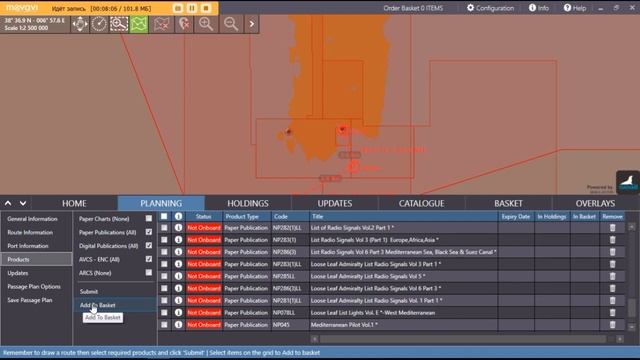Toggle the green draw route tool
Screen dimensions: 640x360
pos(139,24)
